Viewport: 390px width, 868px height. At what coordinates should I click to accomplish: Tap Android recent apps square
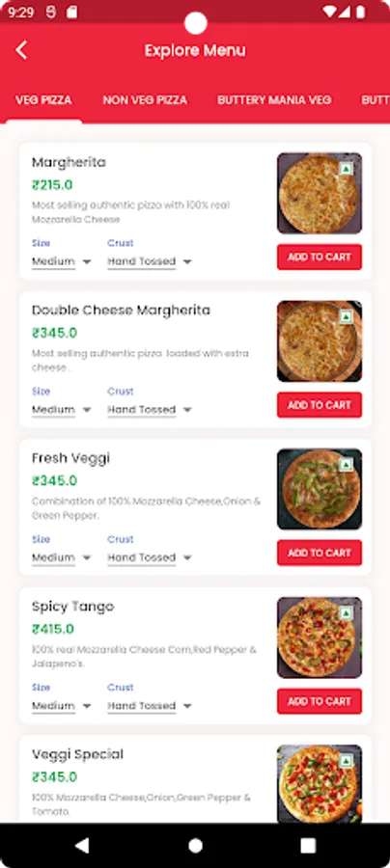[308, 845]
